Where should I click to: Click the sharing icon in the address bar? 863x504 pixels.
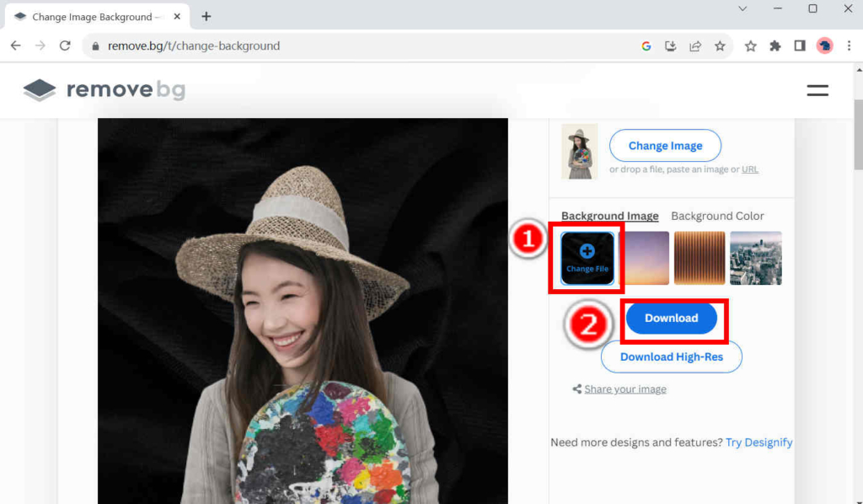pyautogui.click(x=694, y=46)
